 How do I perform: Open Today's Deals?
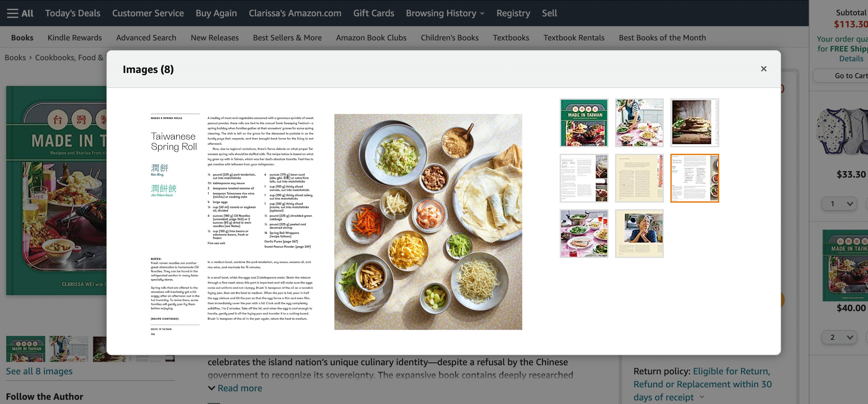pos(73,13)
